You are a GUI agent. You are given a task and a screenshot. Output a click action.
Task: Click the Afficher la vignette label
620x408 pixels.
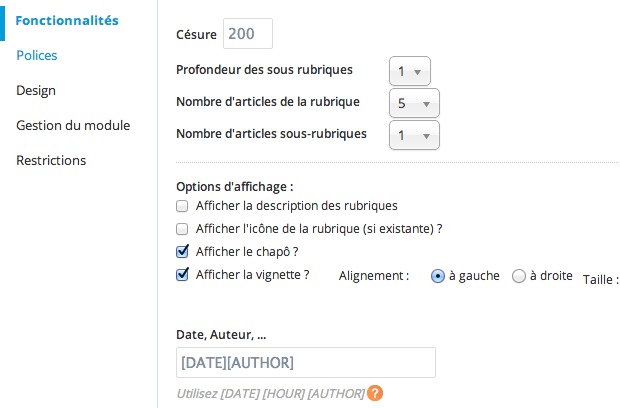[252, 275]
